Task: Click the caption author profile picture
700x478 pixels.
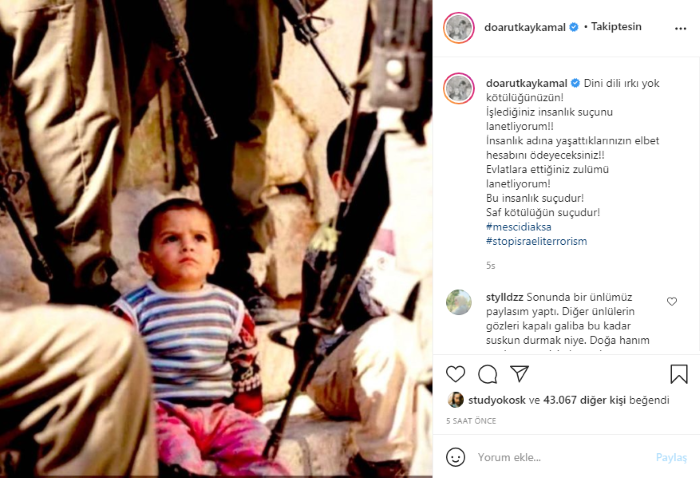Action: click(x=458, y=88)
